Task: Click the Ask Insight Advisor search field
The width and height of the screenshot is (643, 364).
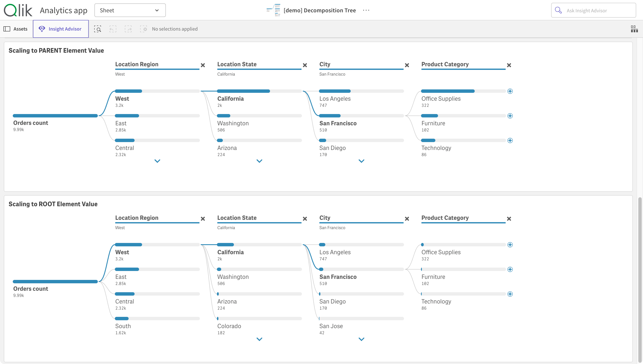Action: tap(593, 10)
